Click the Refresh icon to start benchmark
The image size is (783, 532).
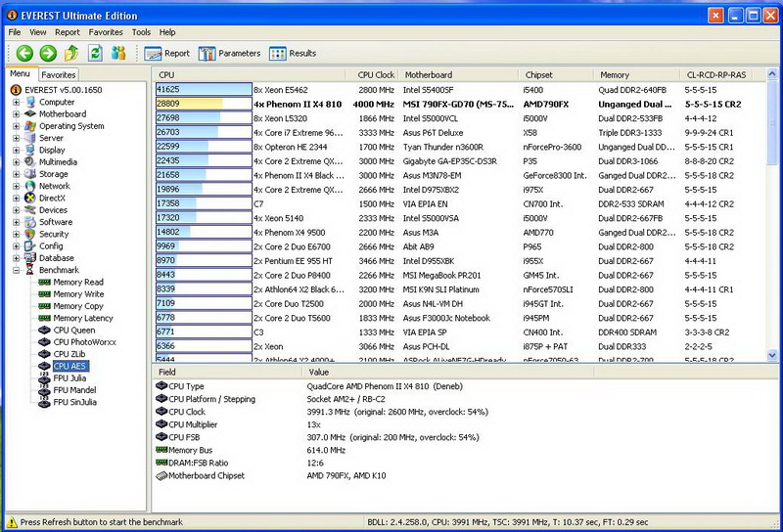click(x=95, y=53)
